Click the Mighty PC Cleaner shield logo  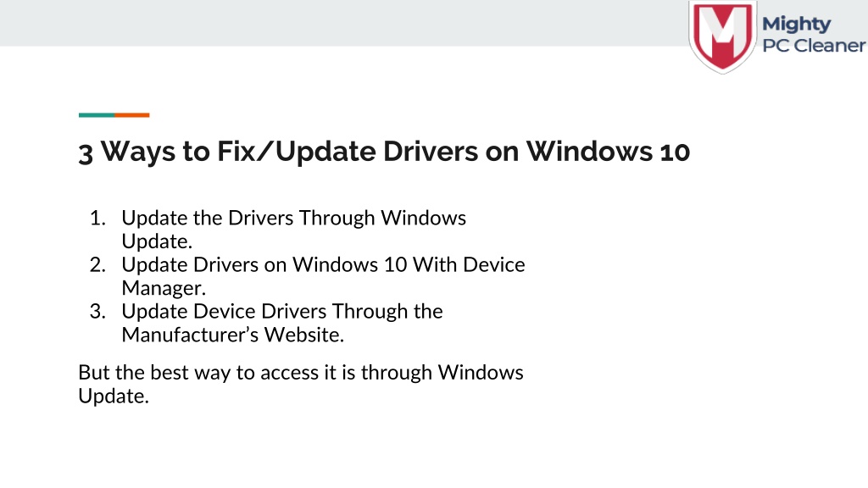click(722, 36)
